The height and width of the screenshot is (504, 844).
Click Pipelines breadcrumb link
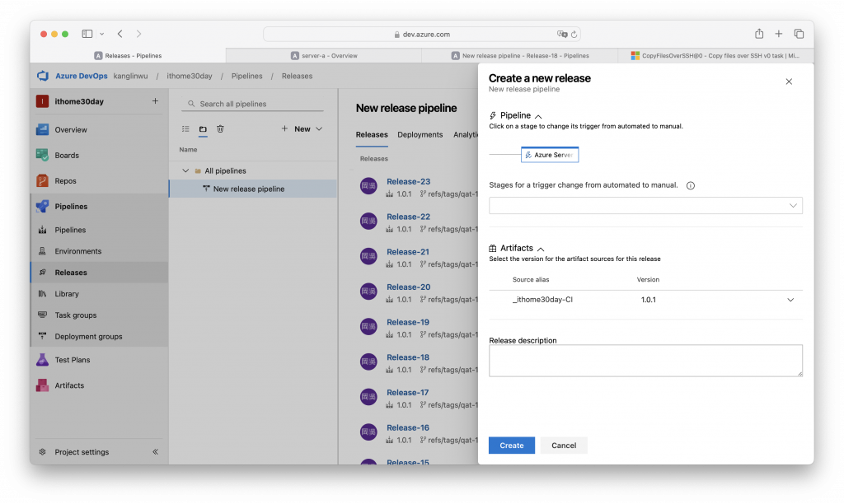(x=247, y=76)
